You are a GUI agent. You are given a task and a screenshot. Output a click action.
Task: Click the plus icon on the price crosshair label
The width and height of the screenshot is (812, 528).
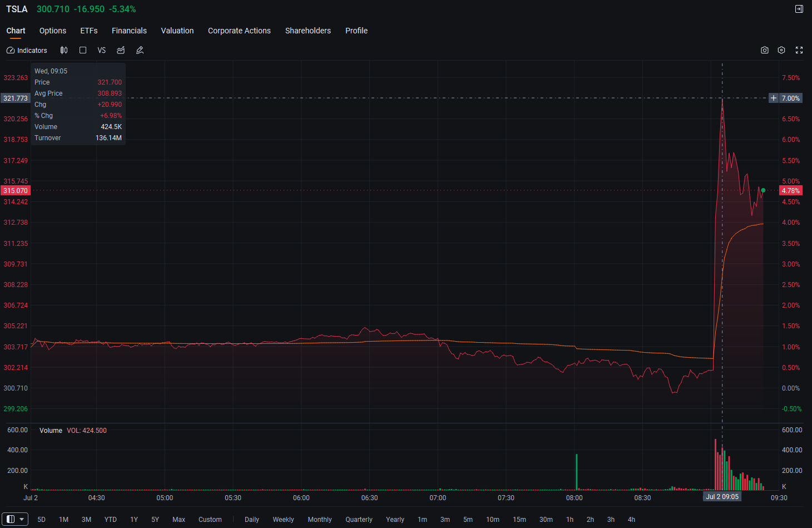pos(773,98)
